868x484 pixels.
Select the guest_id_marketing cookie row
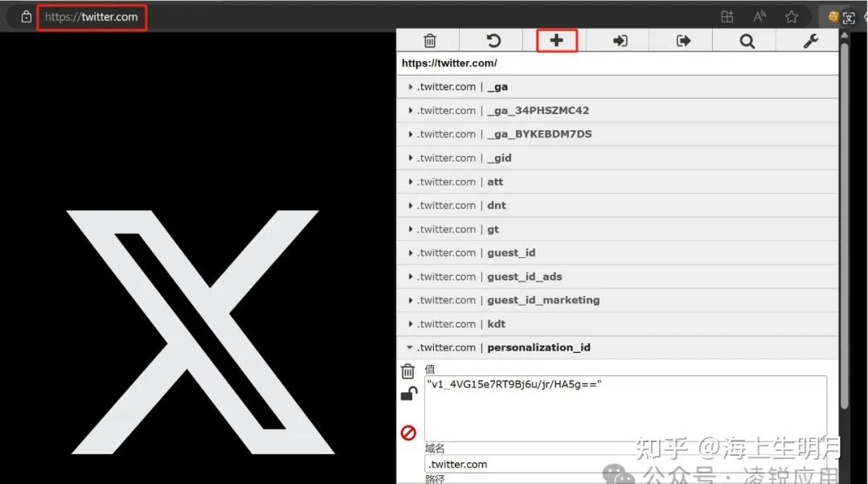click(x=617, y=300)
